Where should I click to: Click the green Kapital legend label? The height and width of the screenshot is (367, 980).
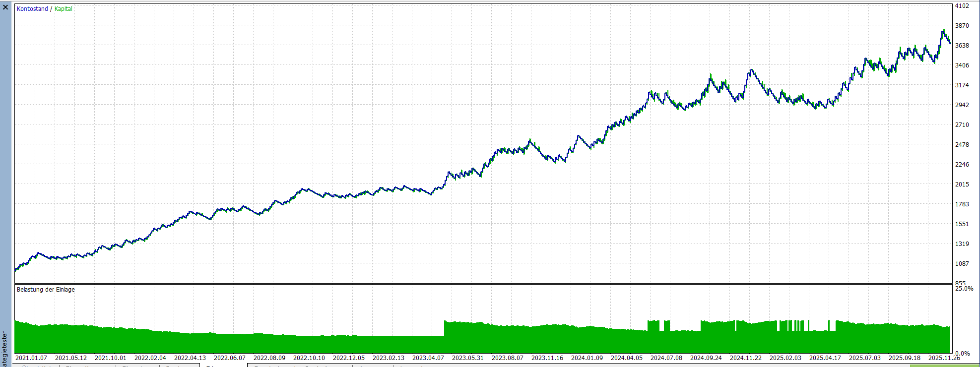tap(64, 9)
